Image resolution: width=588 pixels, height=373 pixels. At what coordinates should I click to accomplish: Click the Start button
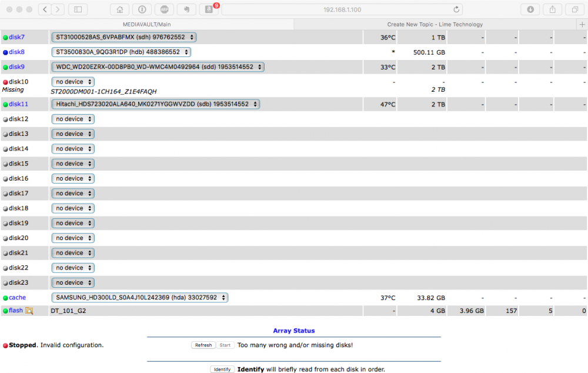click(225, 345)
